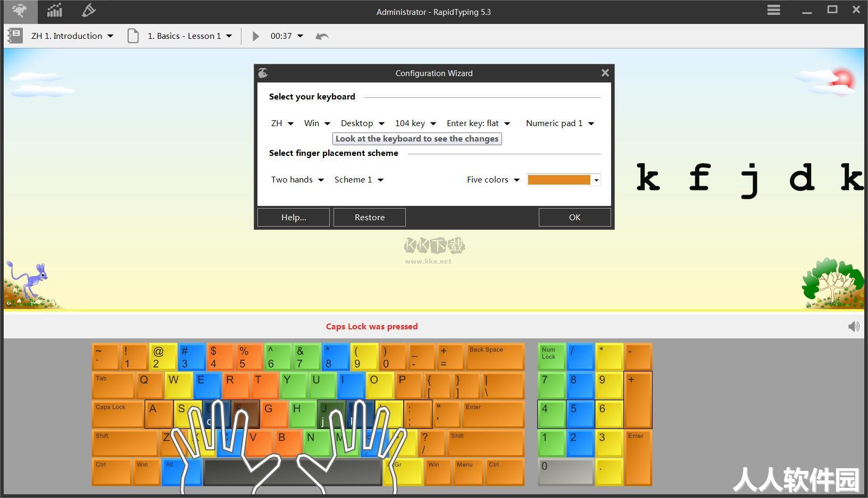Screen dimensions: 868x498
Task: Open the 104 key dropdown
Action: pyautogui.click(x=415, y=123)
